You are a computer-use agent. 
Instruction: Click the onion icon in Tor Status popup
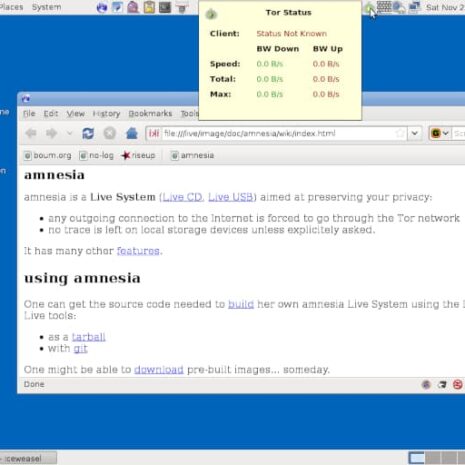[211, 14]
